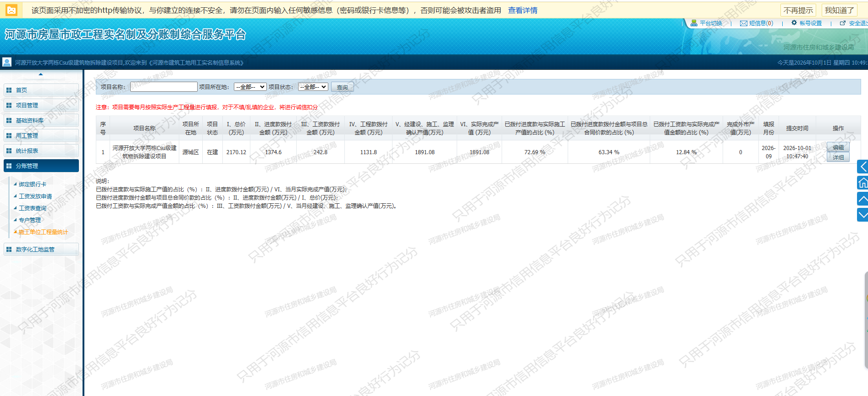
Task: Click project name cell 河源开放大学两栋Csu级建筑物拆除建设项目
Action: point(144,152)
